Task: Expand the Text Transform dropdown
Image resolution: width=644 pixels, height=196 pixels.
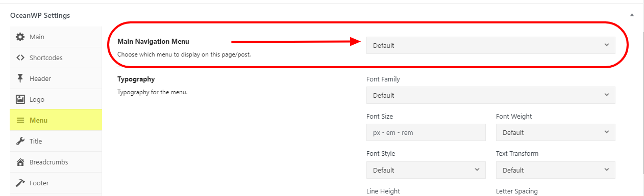Action: tap(555, 170)
